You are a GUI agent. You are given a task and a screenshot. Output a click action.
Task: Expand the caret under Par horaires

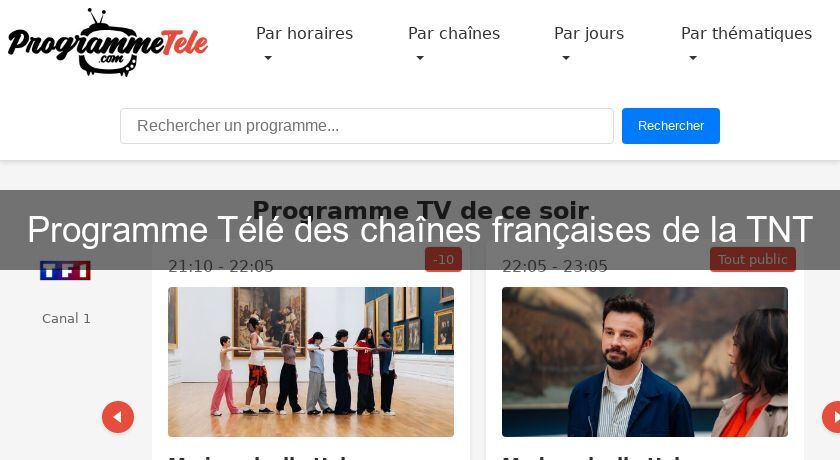(268, 58)
